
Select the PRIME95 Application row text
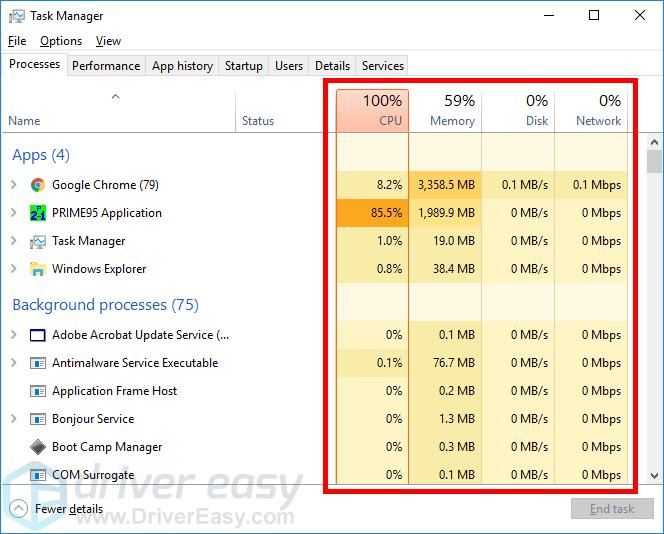(107, 213)
